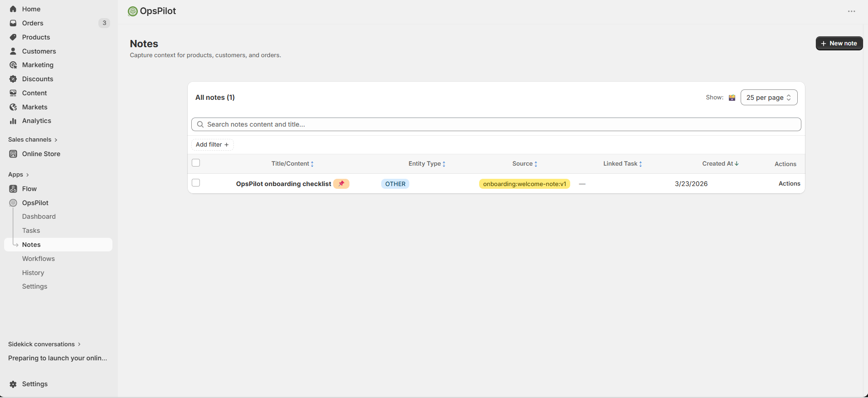Viewport: 868px width, 398px height.
Task: Click the Customers person icon
Action: point(13,51)
